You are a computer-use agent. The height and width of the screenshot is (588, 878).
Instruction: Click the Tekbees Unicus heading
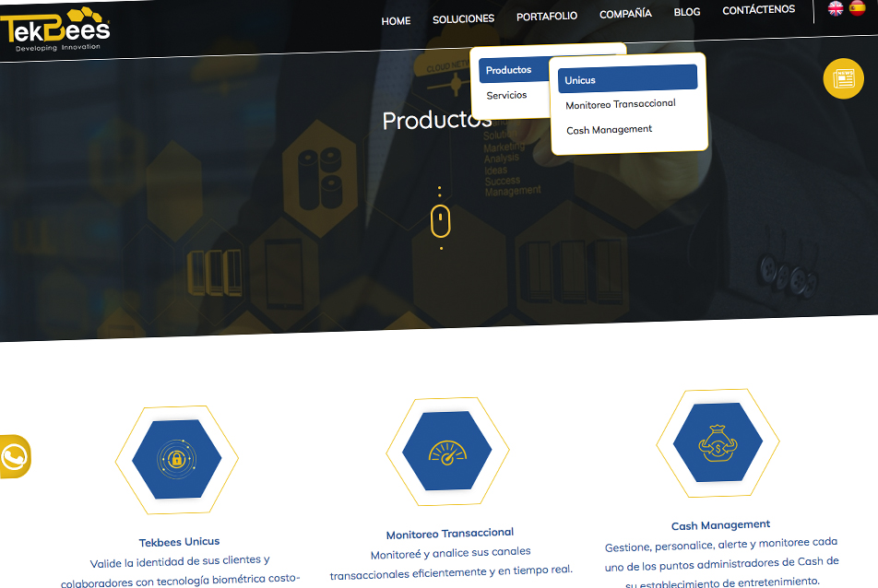point(180,541)
